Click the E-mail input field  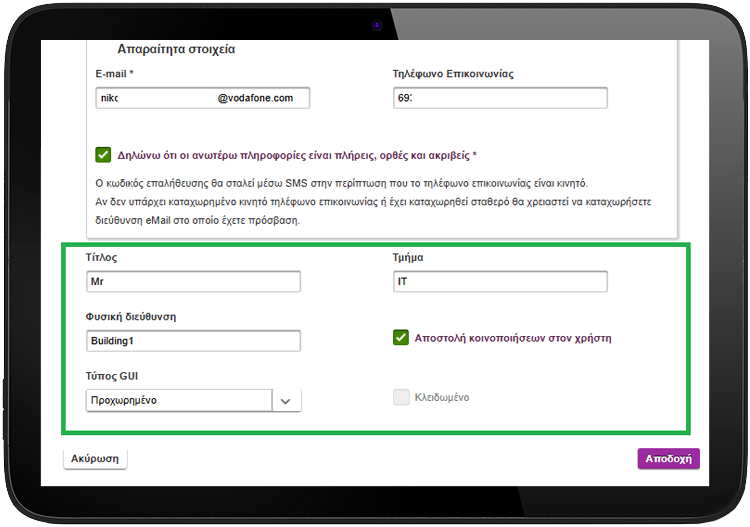point(202,98)
